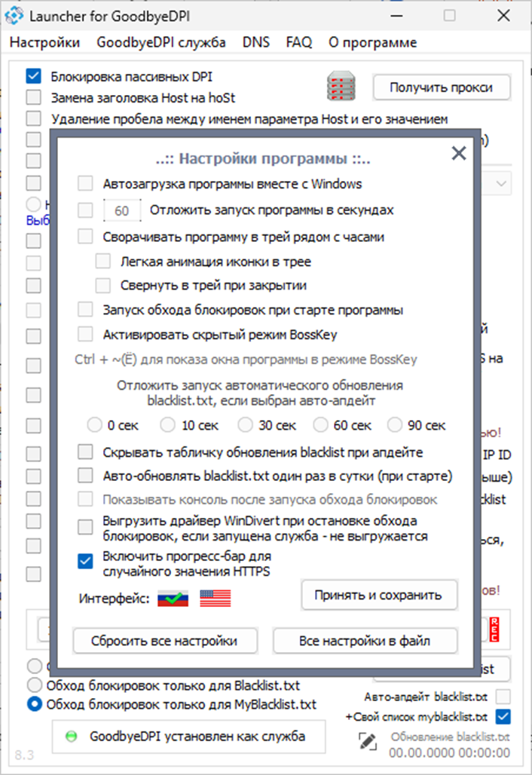Open the partially hidden dropdown arrow in main window
Image resolution: width=532 pixels, height=775 pixels.
click(501, 184)
